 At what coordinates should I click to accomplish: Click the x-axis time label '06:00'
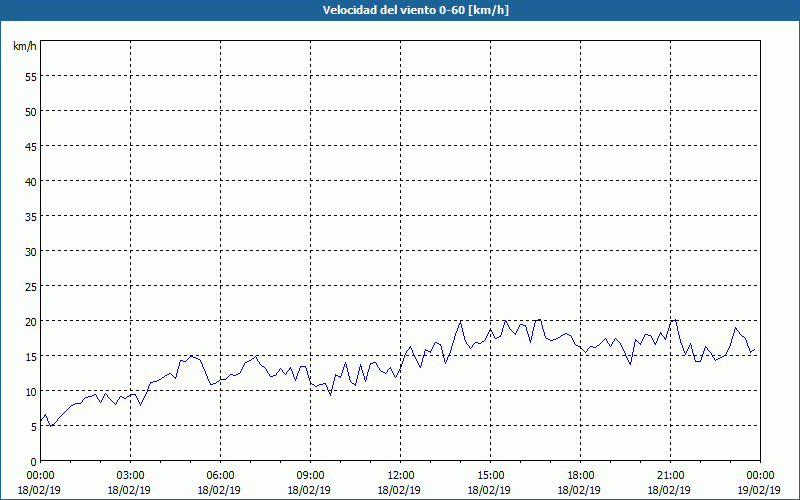pyautogui.click(x=220, y=476)
